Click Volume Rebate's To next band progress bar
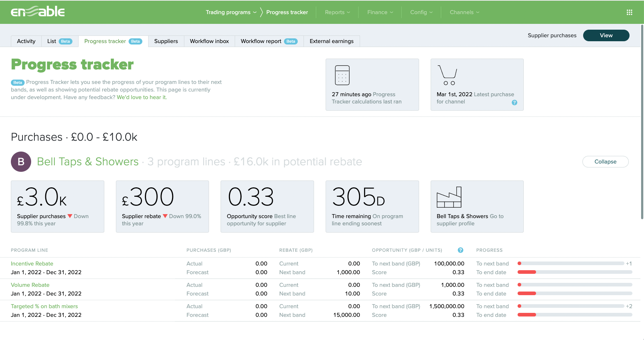 click(x=574, y=285)
